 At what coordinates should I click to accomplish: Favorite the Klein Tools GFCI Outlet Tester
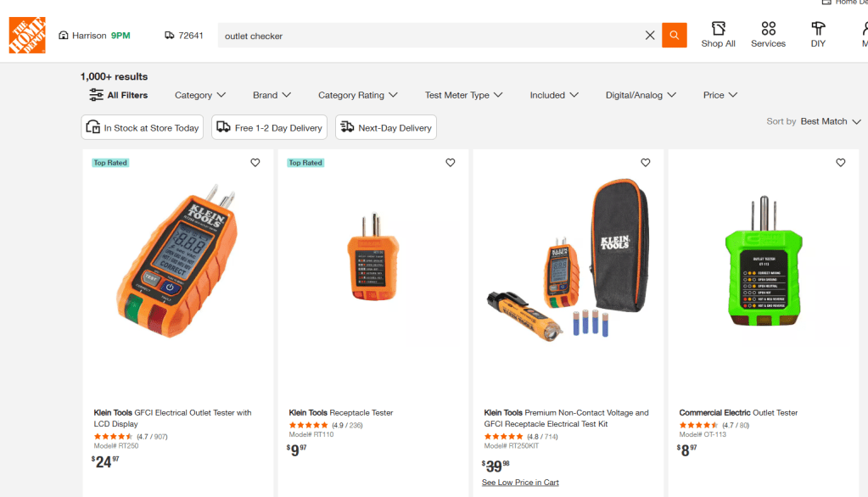point(255,163)
